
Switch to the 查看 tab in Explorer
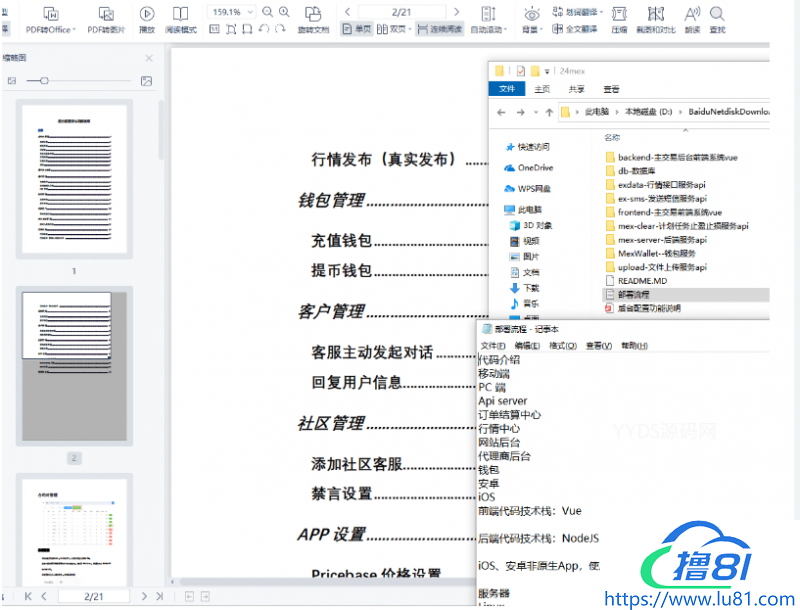pos(611,89)
